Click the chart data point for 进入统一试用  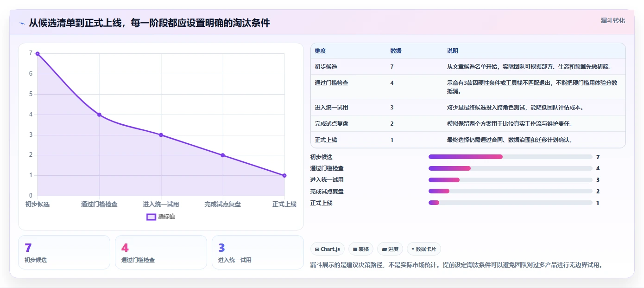point(161,135)
